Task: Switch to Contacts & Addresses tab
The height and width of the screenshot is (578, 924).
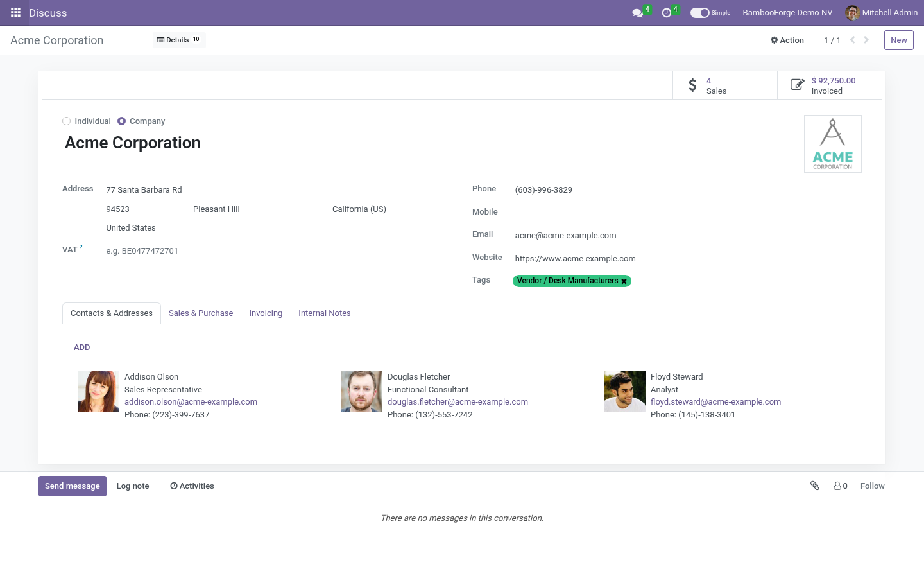Action: [112, 313]
